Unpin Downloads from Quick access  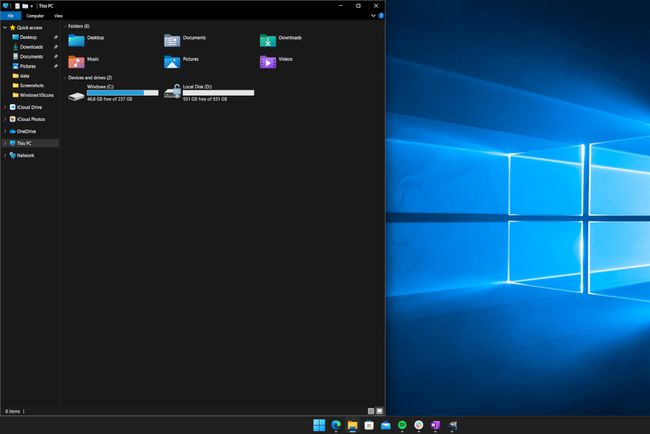pos(56,47)
